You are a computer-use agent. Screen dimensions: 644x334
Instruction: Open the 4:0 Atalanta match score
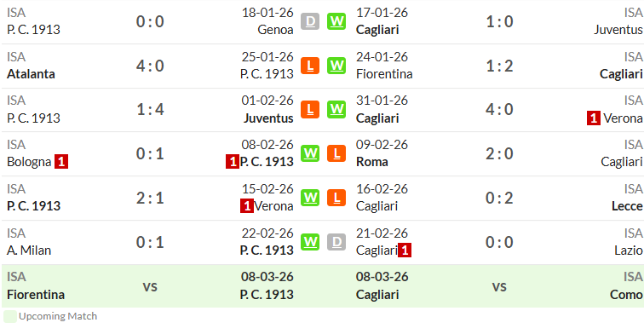[x=150, y=66]
